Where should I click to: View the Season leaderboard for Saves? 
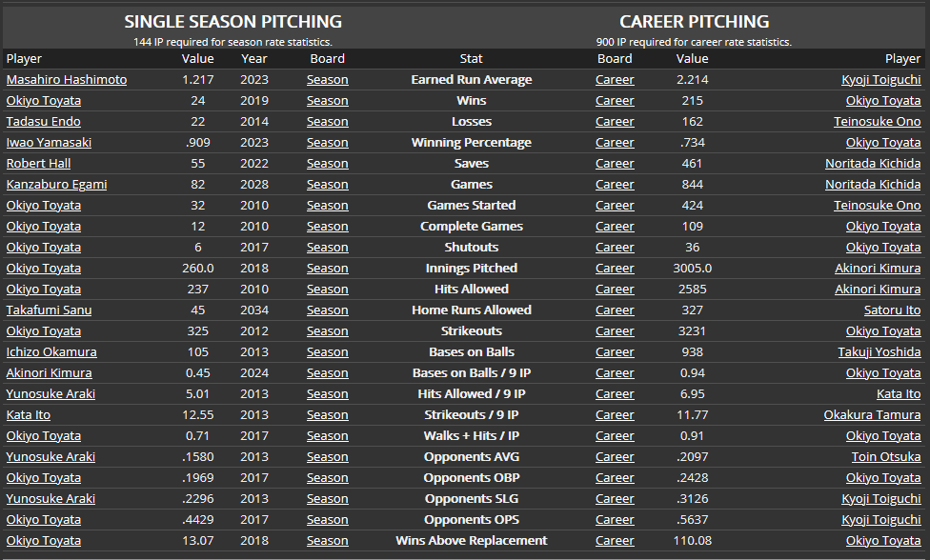tap(327, 164)
